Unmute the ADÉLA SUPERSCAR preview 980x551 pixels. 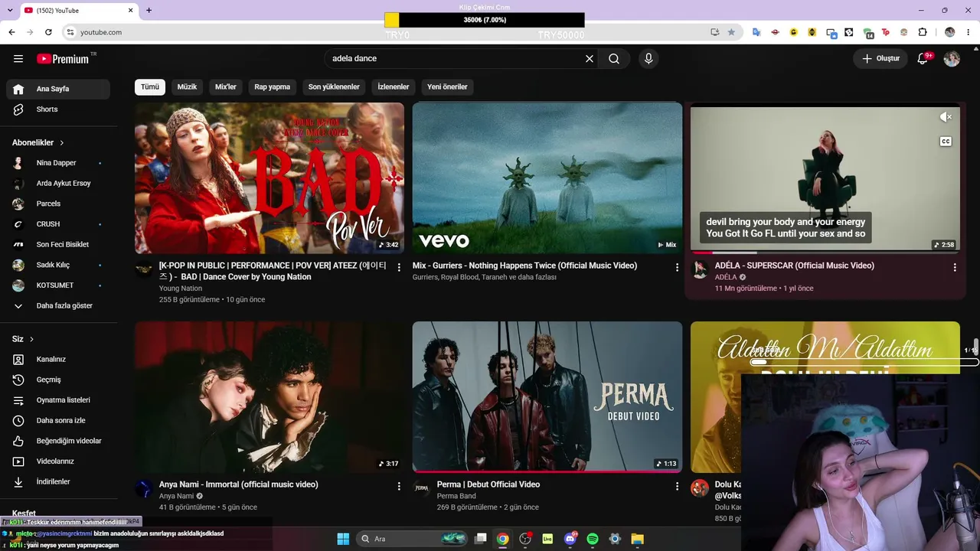pyautogui.click(x=946, y=117)
